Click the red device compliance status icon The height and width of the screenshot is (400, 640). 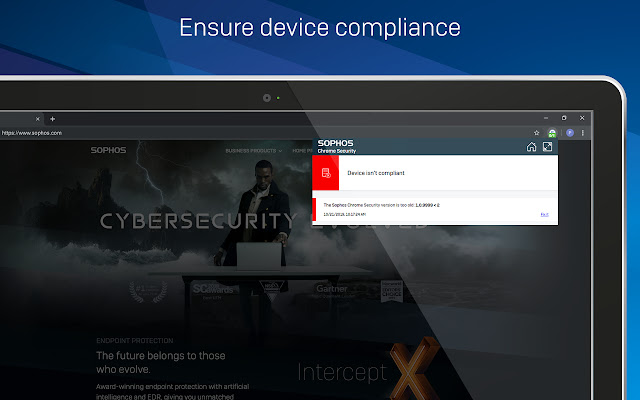[326, 173]
